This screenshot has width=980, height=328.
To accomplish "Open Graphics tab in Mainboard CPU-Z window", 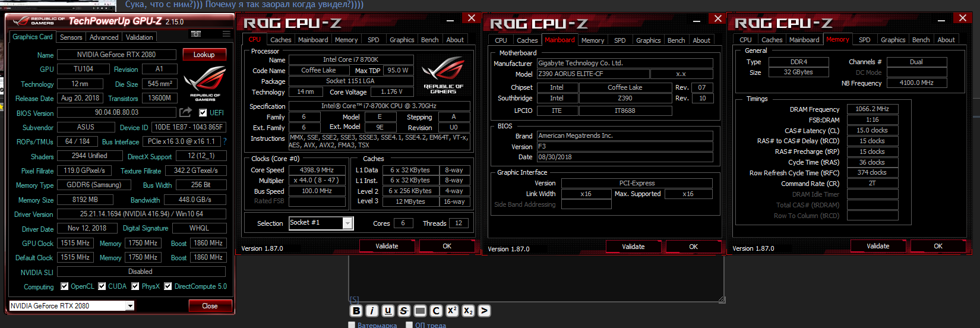I will coord(649,40).
